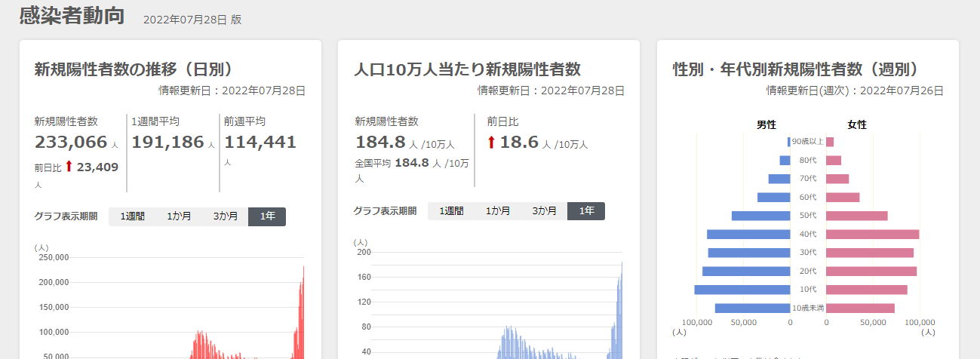980x359 pixels.
Task: Click the small blue male bar for 90歳以上
Action: pyautogui.click(x=788, y=142)
